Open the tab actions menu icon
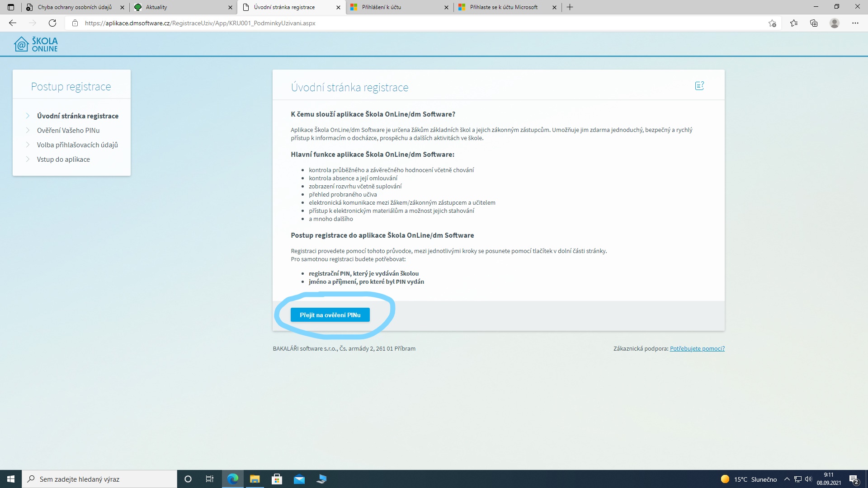 click(x=11, y=7)
